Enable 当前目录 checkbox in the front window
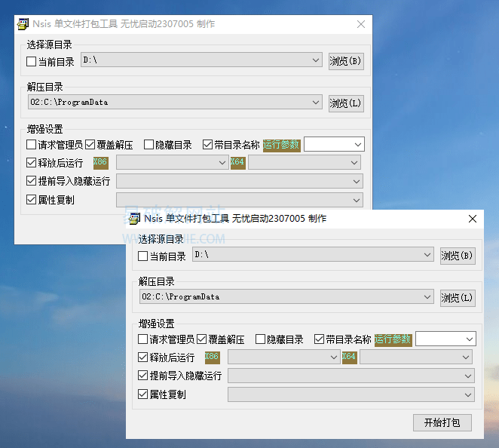The height and width of the screenshot is (448, 499). tap(143, 256)
